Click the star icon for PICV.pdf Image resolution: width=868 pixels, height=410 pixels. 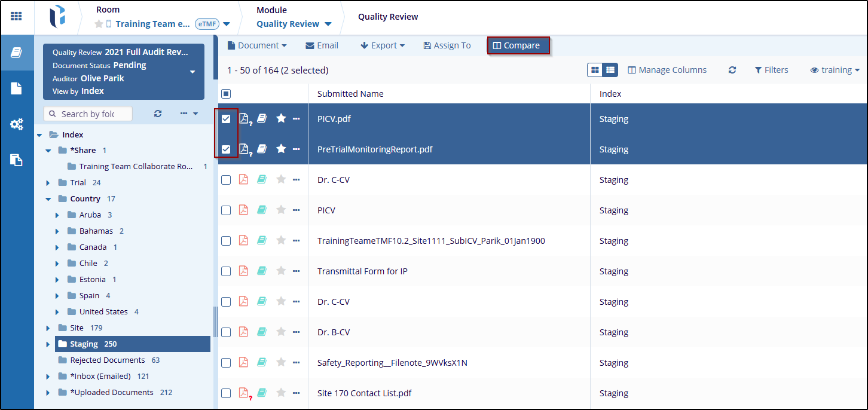(281, 118)
